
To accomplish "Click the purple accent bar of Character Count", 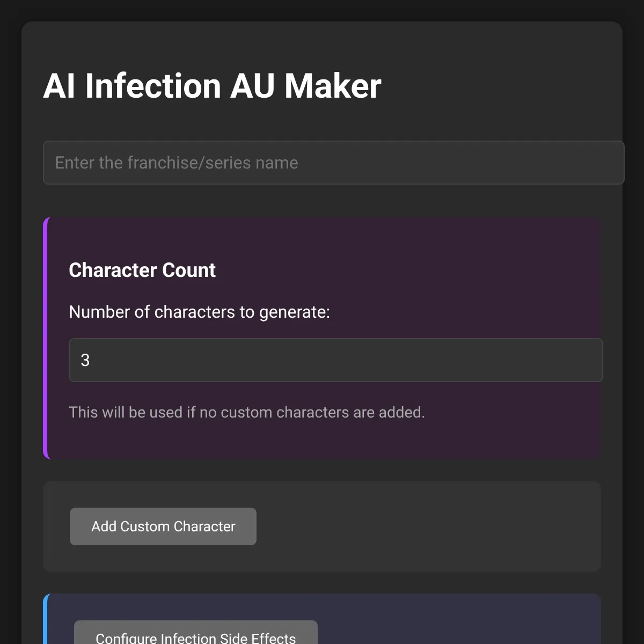I will 46,338.
